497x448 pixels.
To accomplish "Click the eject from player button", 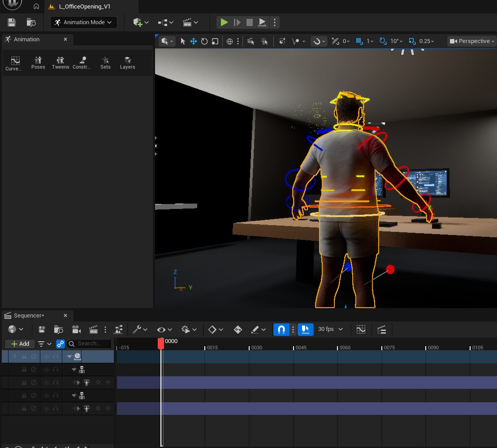I will [262, 22].
